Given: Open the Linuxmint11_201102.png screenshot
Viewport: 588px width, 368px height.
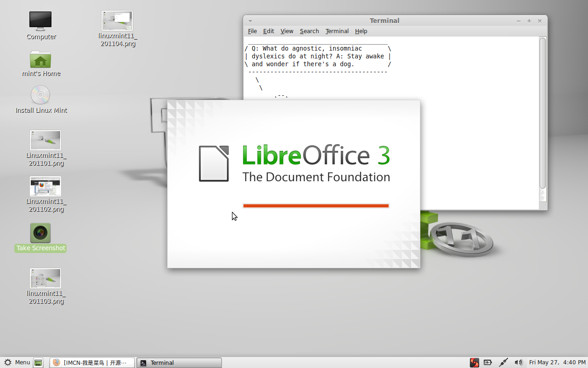Looking at the screenshot, I should tap(45, 186).
